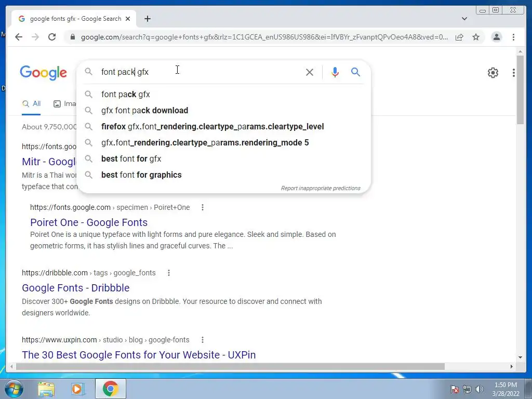Open the Windows Start menu
532x399 pixels.
pos(14,389)
